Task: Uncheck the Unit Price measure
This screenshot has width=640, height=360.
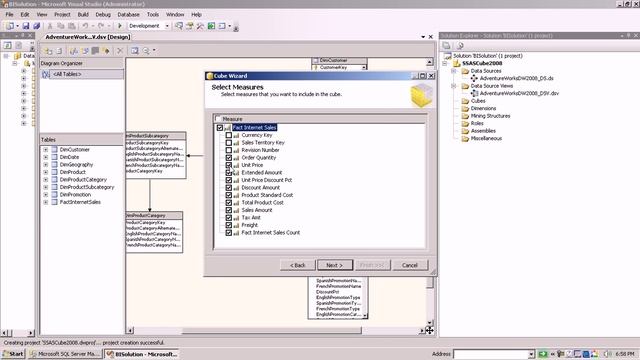Action: pos(229,165)
